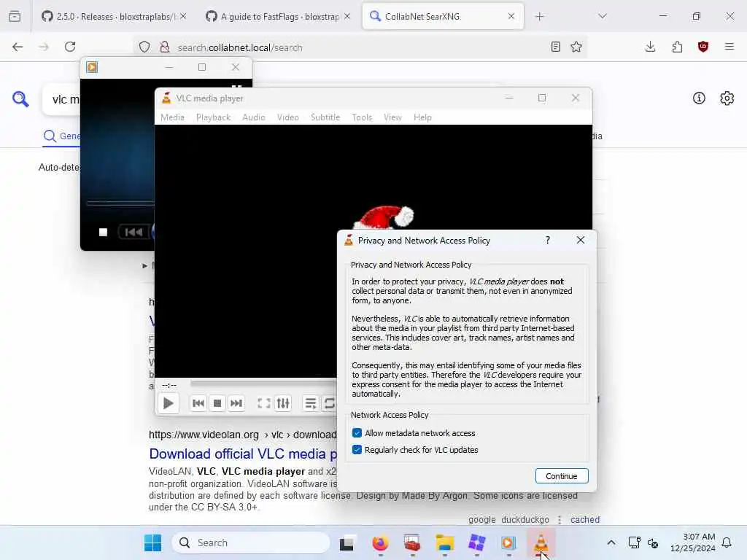Close the Privacy and Network Access Policy dialog
747x560 pixels.
coord(580,240)
